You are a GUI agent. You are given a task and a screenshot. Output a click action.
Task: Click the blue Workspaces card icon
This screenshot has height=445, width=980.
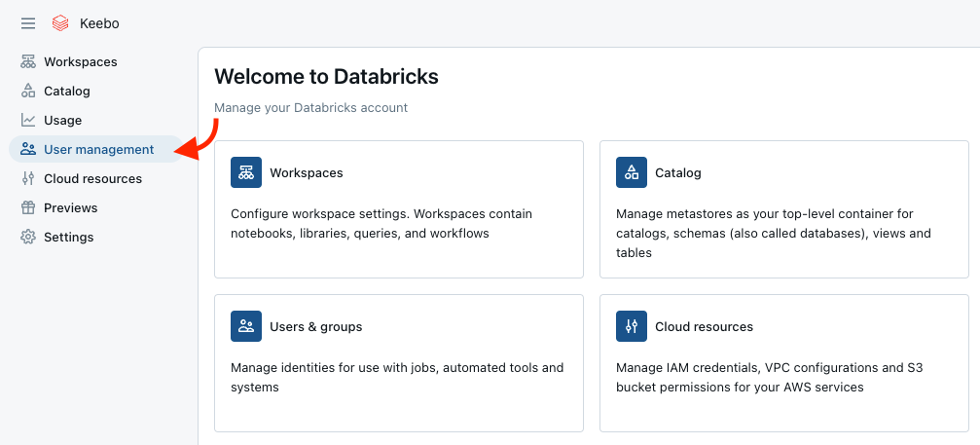(x=246, y=172)
